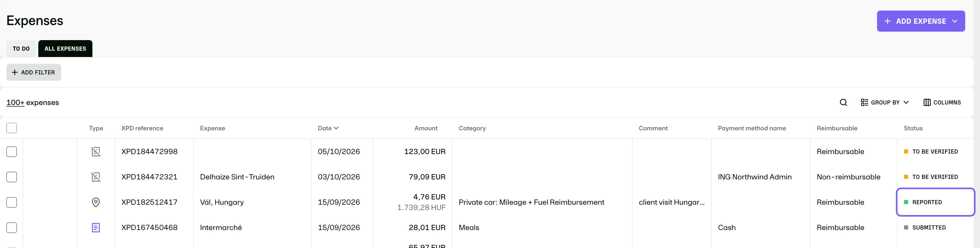Viewport: 980px width, 248px height.
Task: Click the Cash payment method cell
Action: tap(727, 227)
